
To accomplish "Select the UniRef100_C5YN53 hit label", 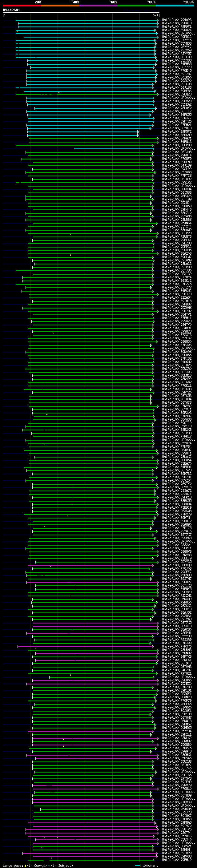I will point(177,43).
